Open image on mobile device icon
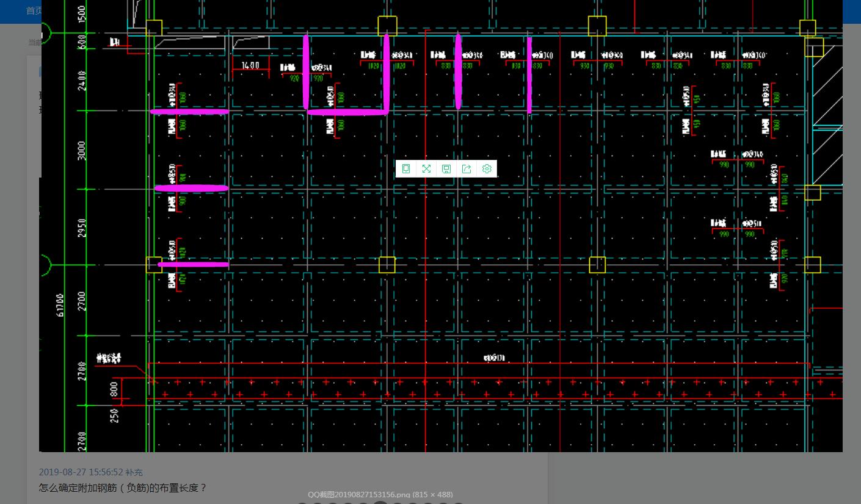The width and height of the screenshot is (861, 504). [406, 169]
